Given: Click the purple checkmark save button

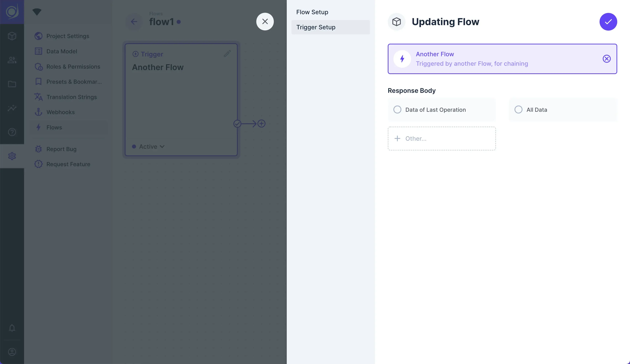Looking at the screenshot, I should click(608, 22).
